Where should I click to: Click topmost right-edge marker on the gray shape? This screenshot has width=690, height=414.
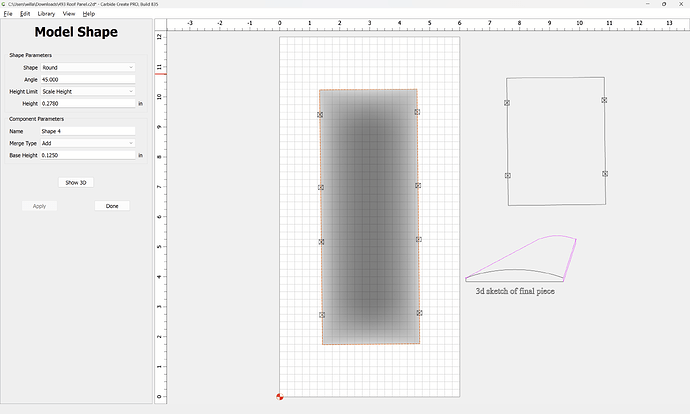tap(417, 112)
